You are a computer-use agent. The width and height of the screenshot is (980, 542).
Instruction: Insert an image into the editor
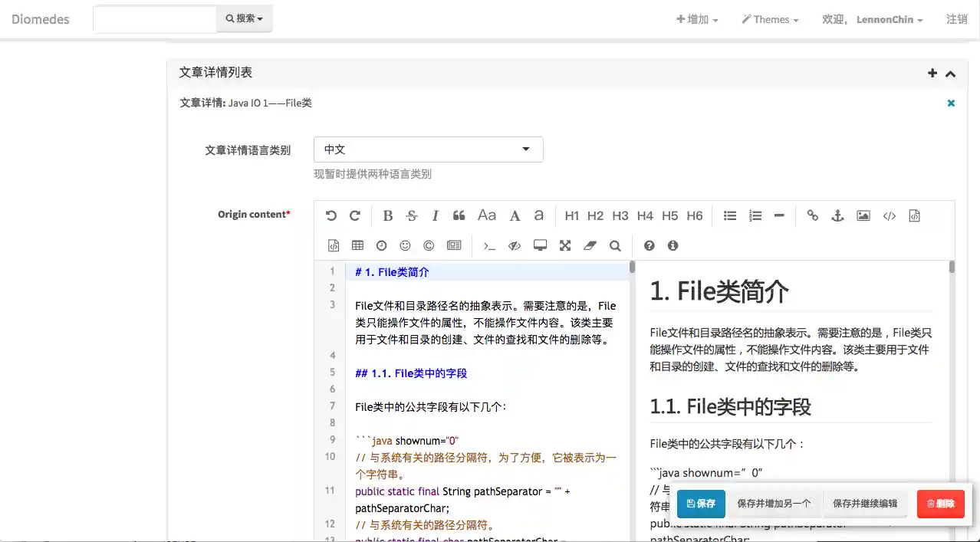coord(863,215)
